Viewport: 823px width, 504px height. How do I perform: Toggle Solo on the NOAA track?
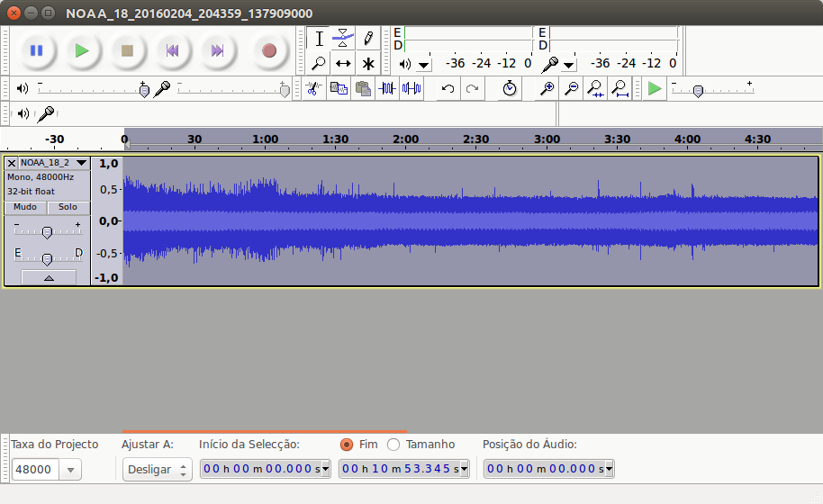pos(68,207)
